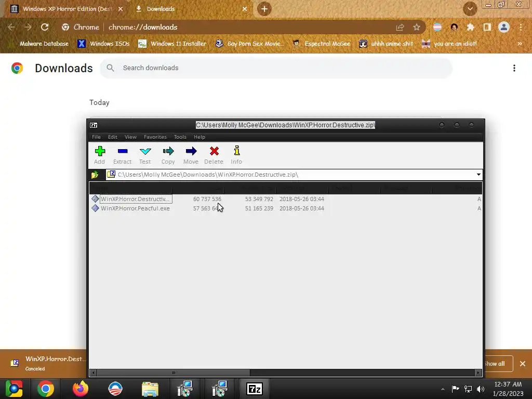Open clock showing 12:37 AM

[x=508, y=389]
